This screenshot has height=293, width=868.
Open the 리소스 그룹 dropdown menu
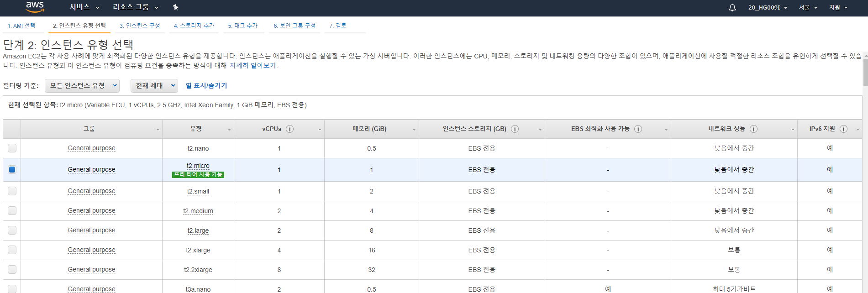pos(136,7)
